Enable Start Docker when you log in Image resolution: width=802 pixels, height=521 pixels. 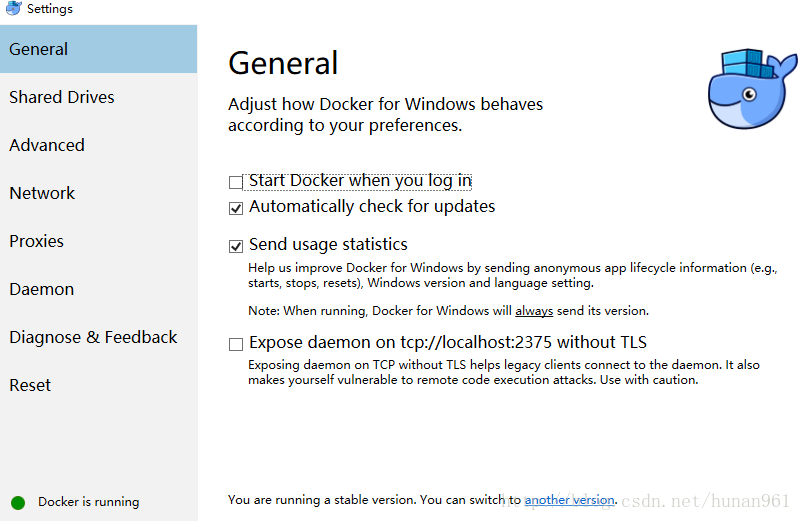pyautogui.click(x=236, y=182)
